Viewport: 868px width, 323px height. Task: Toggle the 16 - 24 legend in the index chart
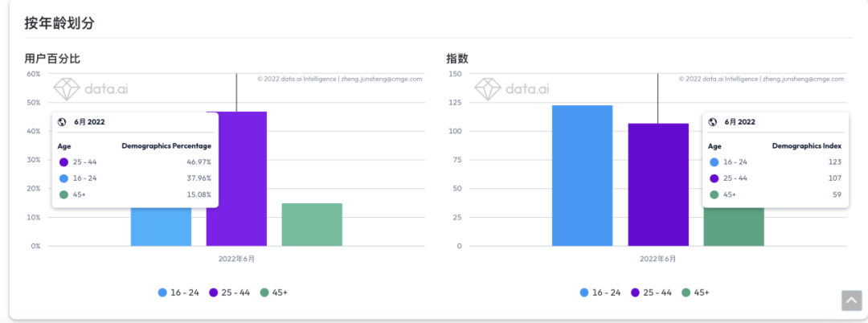pos(600,292)
